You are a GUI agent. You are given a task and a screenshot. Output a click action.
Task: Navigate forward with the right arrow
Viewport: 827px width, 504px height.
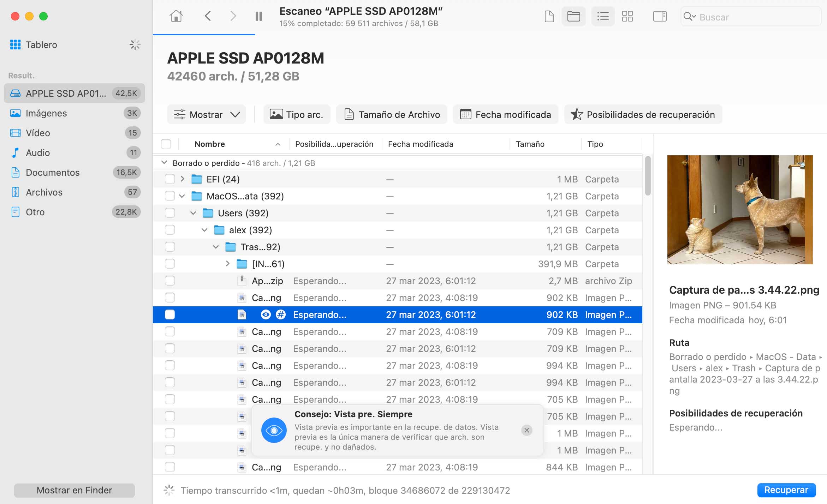pos(233,16)
